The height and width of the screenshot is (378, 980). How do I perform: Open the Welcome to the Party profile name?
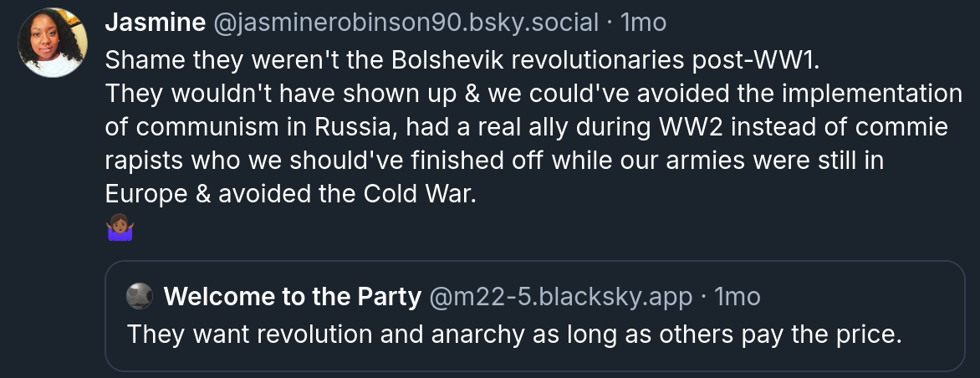pos(292,296)
